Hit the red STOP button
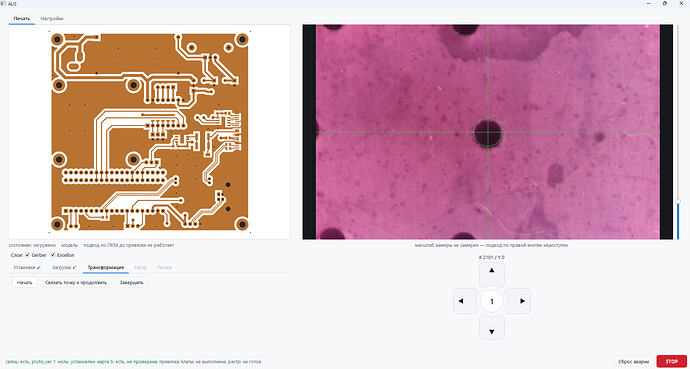Viewport: 690px width, 369px height. (671, 362)
